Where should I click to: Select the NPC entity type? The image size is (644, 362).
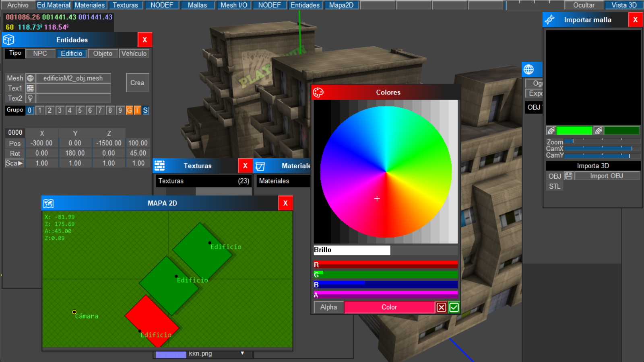coord(40,53)
